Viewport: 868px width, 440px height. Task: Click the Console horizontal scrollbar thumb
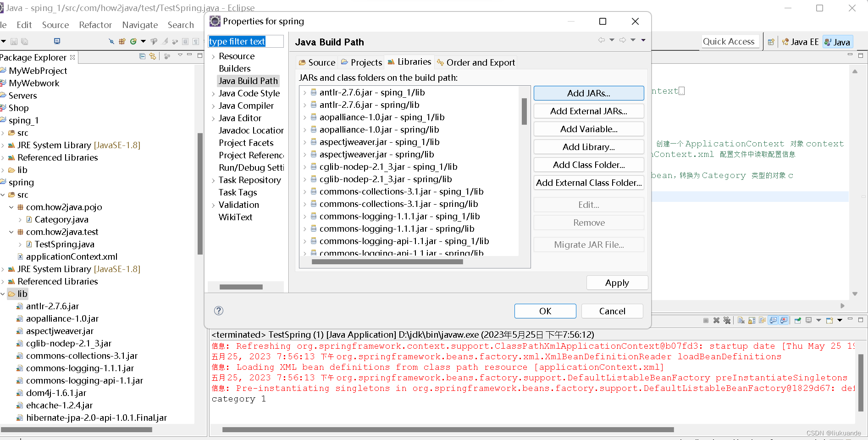click(448, 430)
